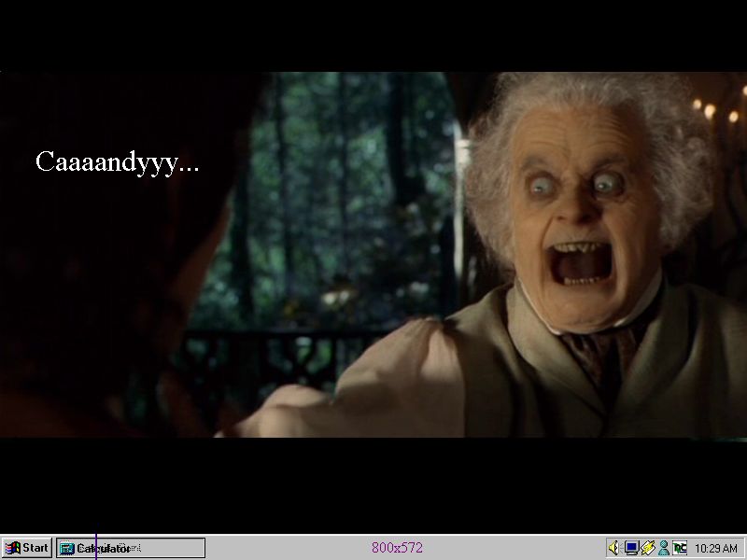Click the green RC tray icon

point(680,548)
